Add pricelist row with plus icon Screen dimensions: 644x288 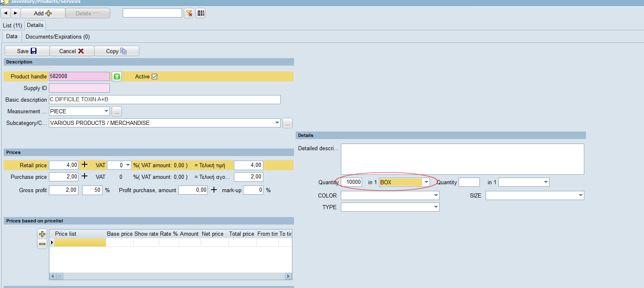click(x=42, y=234)
